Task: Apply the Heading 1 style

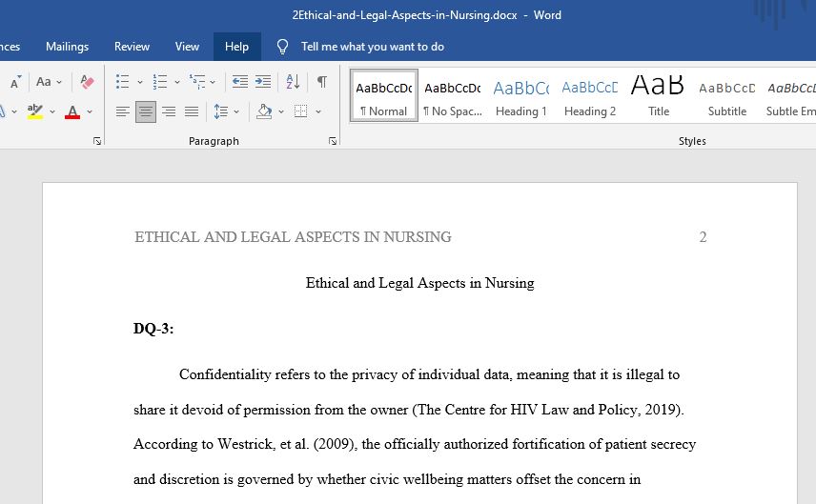Action: point(521,95)
